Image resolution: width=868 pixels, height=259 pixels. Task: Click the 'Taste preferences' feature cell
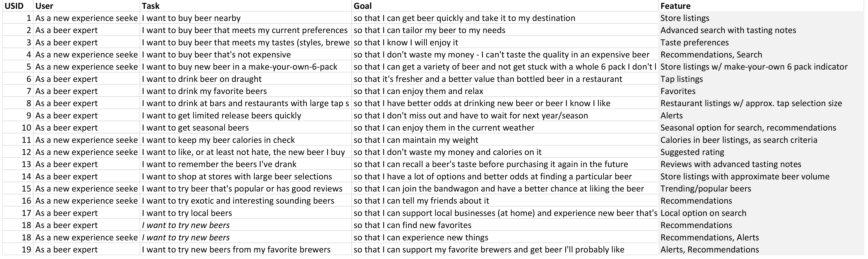[x=761, y=42]
